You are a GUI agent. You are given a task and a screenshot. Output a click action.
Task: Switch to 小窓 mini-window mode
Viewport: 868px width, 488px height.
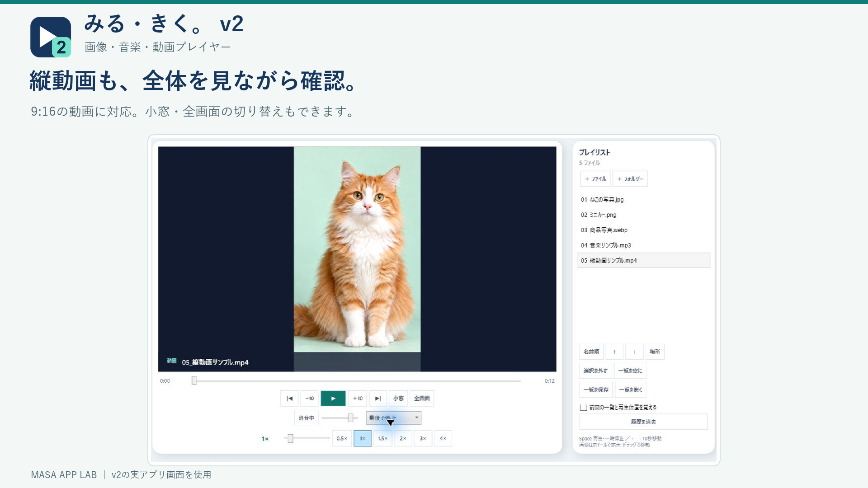click(x=398, y=399)
